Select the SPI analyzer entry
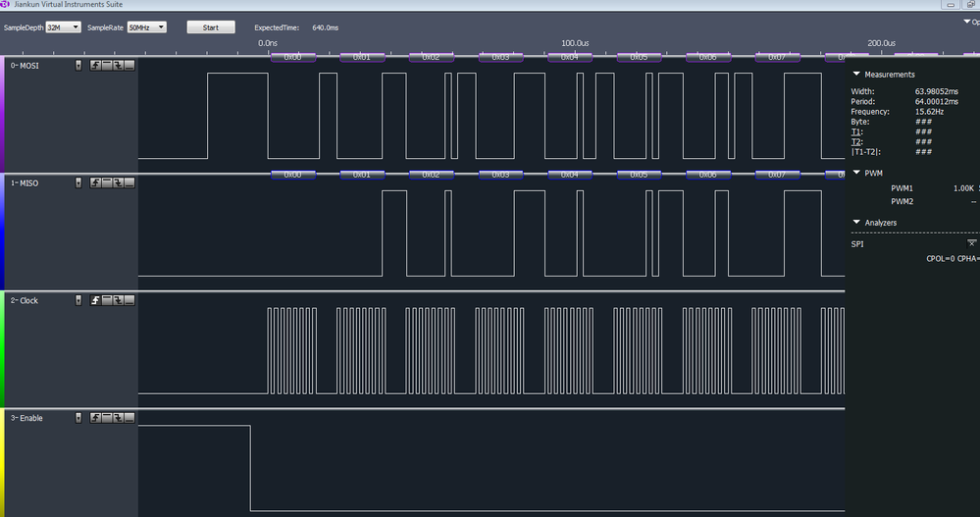 [x=857, y=244]
